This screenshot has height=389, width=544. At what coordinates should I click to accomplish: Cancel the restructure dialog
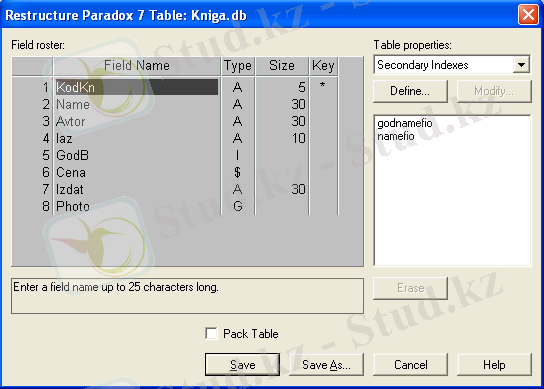(x=410, y=365)
